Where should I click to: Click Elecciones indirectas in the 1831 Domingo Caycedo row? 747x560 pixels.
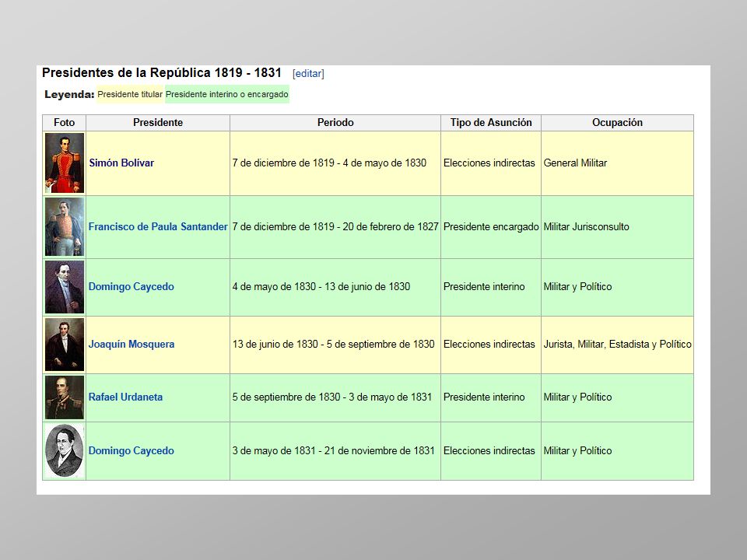[x=489, y=450]
